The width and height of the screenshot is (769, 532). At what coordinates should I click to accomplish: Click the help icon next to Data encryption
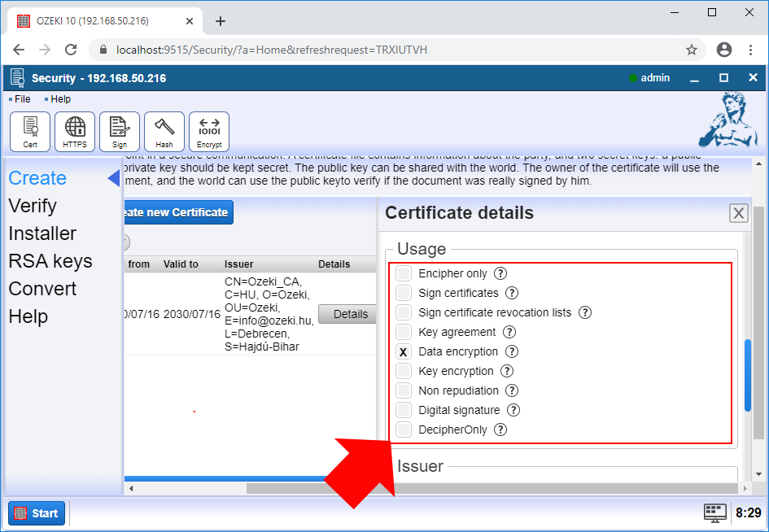512,351
